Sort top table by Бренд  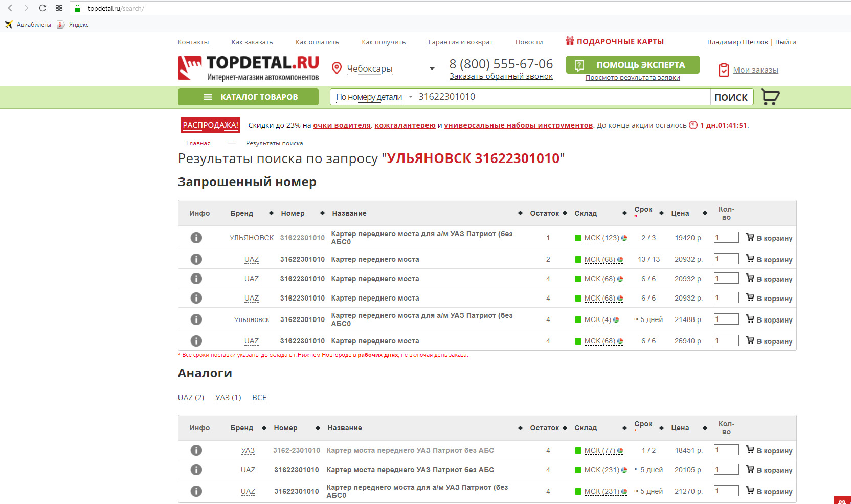coord(271,213)
